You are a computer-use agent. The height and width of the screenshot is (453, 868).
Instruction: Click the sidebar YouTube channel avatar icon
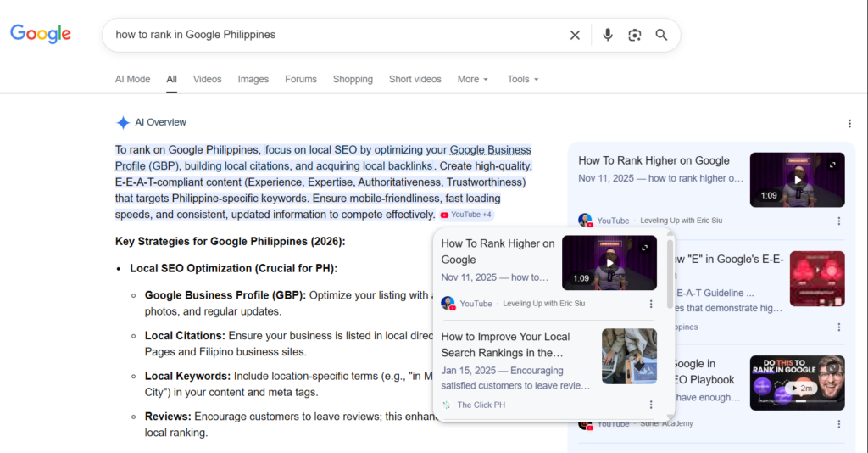point(585,221)
